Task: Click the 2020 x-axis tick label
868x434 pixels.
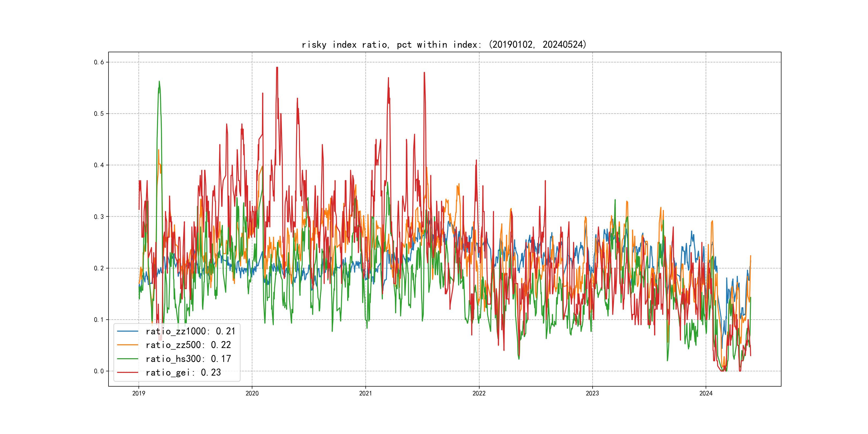Action: click(x=252, y=393)
